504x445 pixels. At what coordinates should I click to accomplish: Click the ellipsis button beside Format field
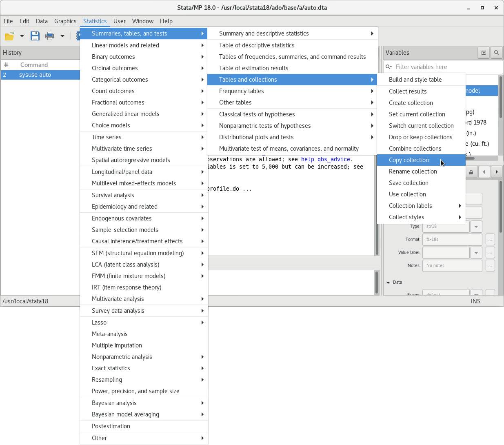(x=490, y=240)
